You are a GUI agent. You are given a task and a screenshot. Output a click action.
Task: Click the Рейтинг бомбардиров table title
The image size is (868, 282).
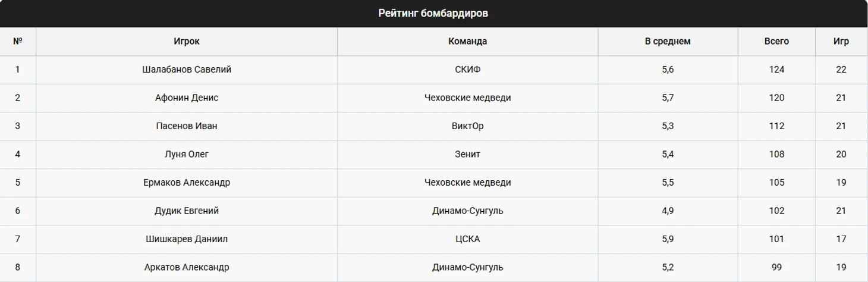(433, 13)
